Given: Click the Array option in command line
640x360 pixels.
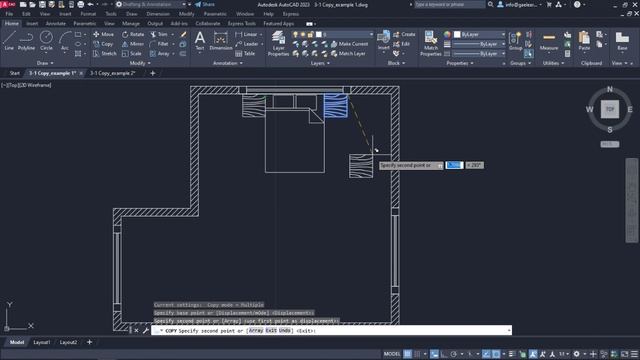Looking at the screenshot, I should click(x=256, y=331).
